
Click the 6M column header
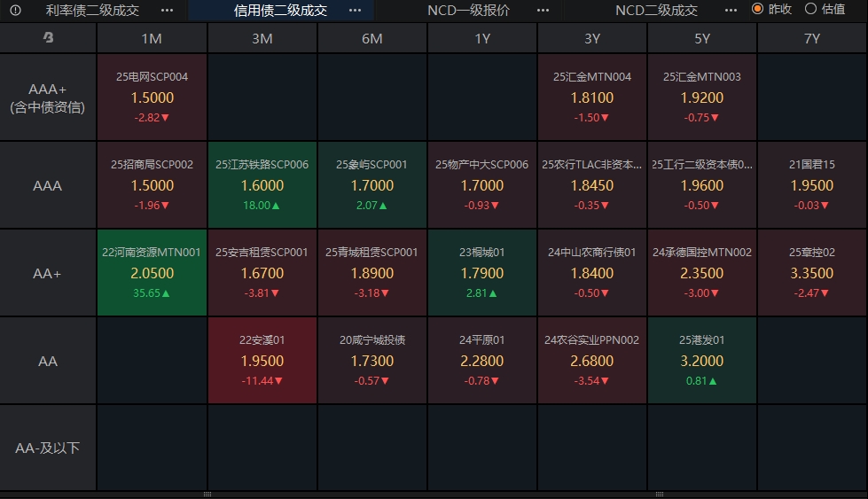pyautogui.click(x=372, y=38)
